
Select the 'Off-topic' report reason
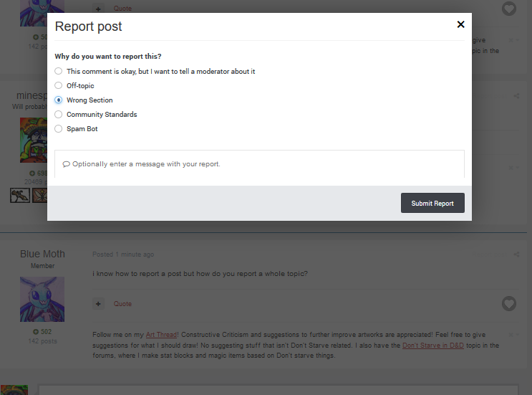coord(59,86)
